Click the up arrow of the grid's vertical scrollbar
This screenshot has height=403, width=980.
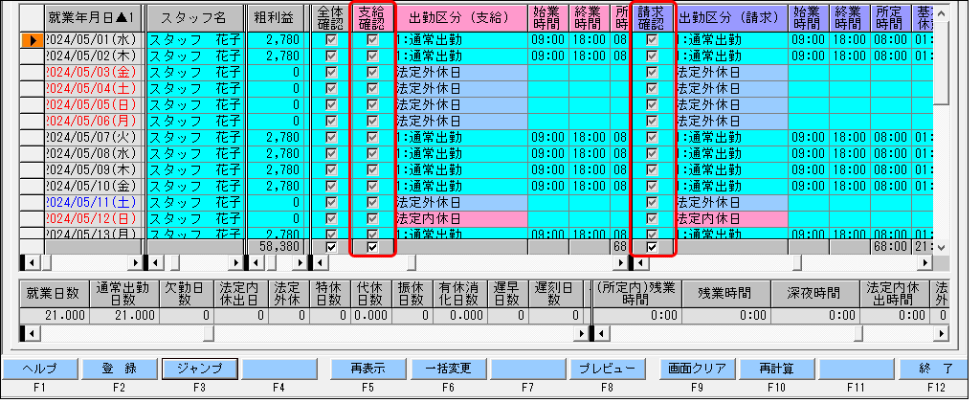tap(942, 13)
